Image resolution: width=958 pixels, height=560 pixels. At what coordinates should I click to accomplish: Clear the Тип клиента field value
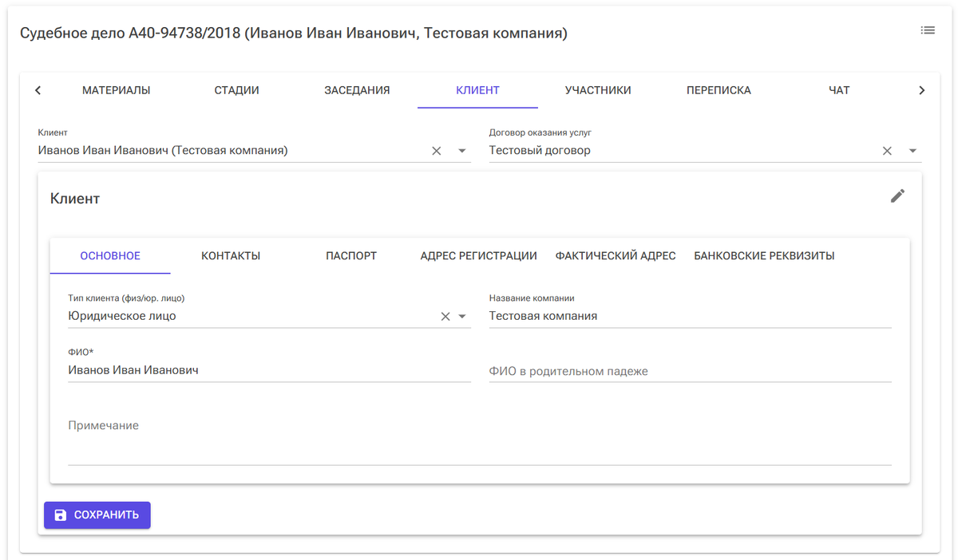pyautogui.click(x=445, y=317)
